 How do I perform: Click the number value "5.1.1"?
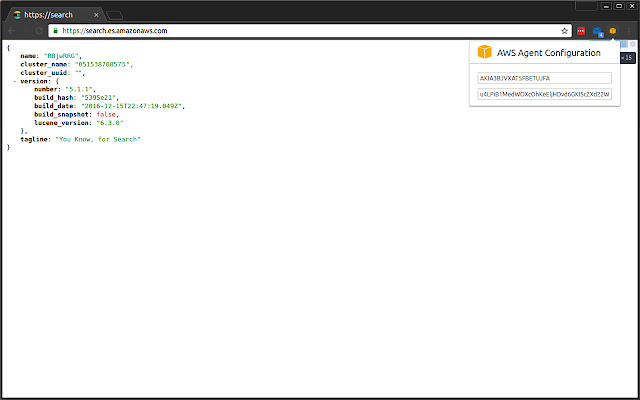tap(80, 89)
